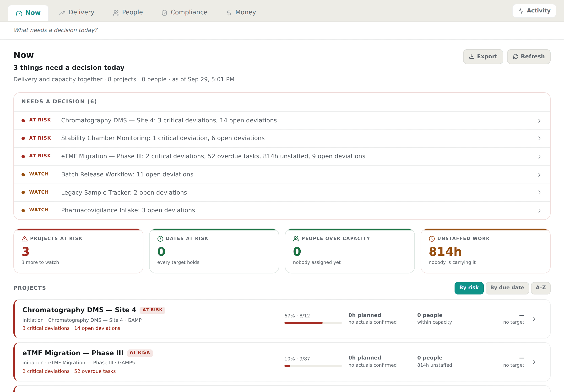Click the Projects At Risk warning icon

25,239
